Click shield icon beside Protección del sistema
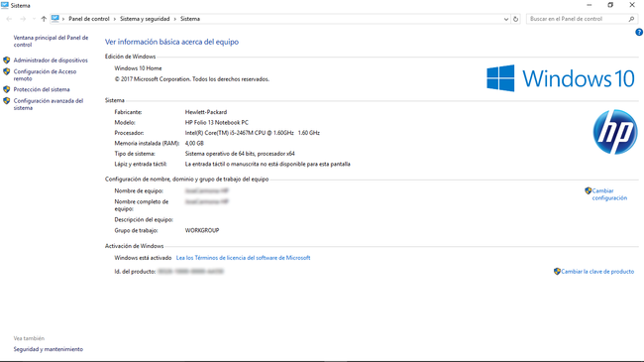Screen dimensions: 644x362 (7, 89)
